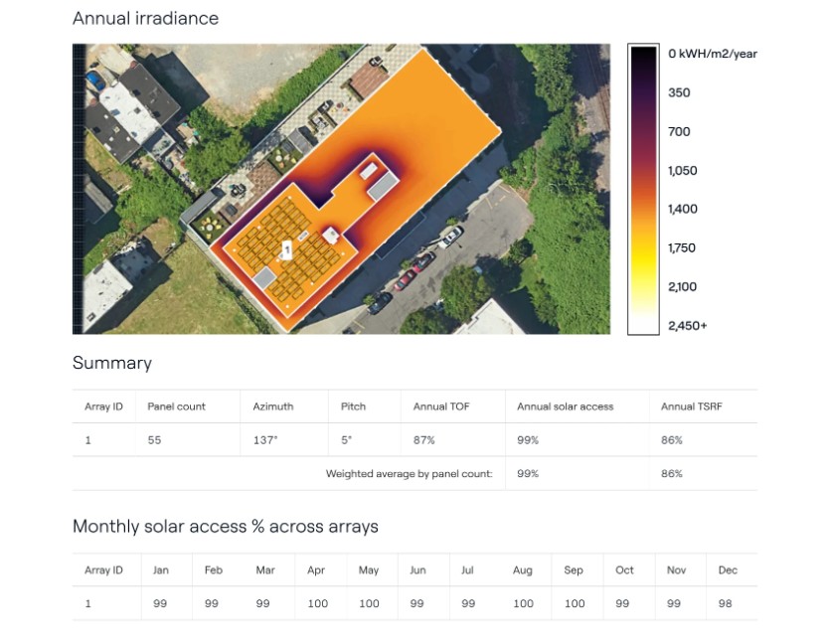Select the November solar access value 99

[674, 603]
